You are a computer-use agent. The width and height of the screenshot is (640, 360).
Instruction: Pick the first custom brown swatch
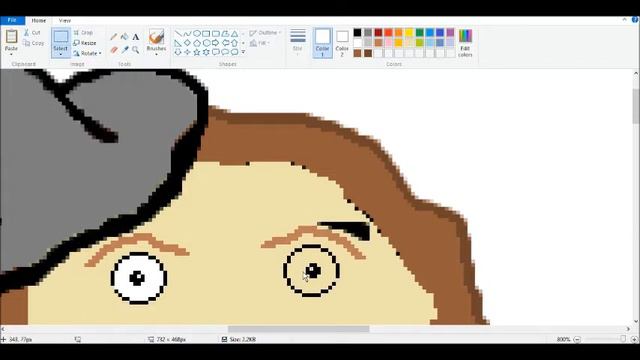358,53
